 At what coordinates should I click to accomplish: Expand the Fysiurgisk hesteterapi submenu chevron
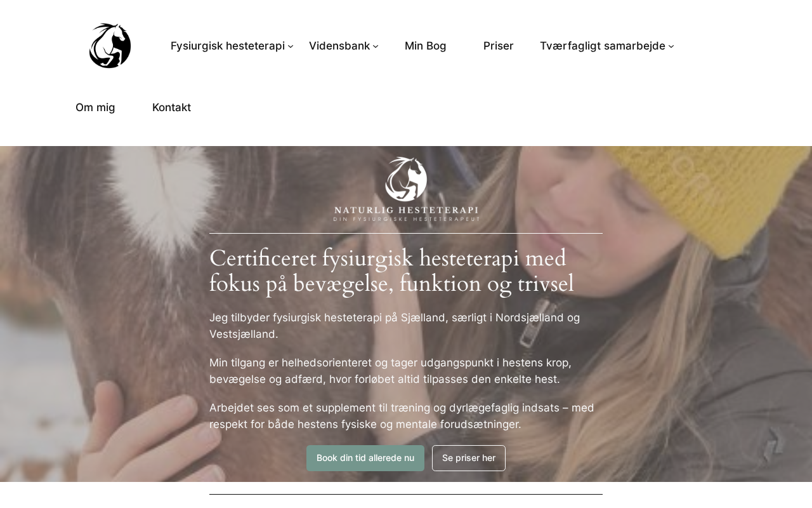coord(291,46)
